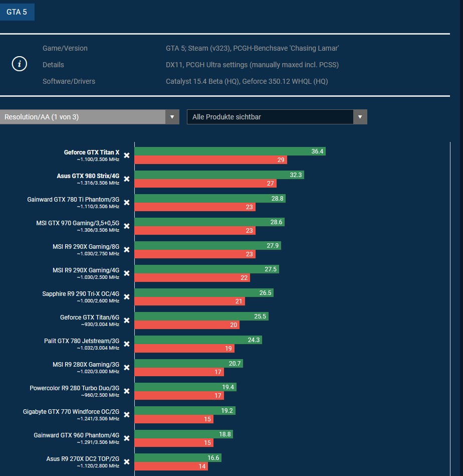Click the Sapphire R9 290 Tri-X OC/4G label
The width and height of the screenshot is (463, 476).
(81, 294)
